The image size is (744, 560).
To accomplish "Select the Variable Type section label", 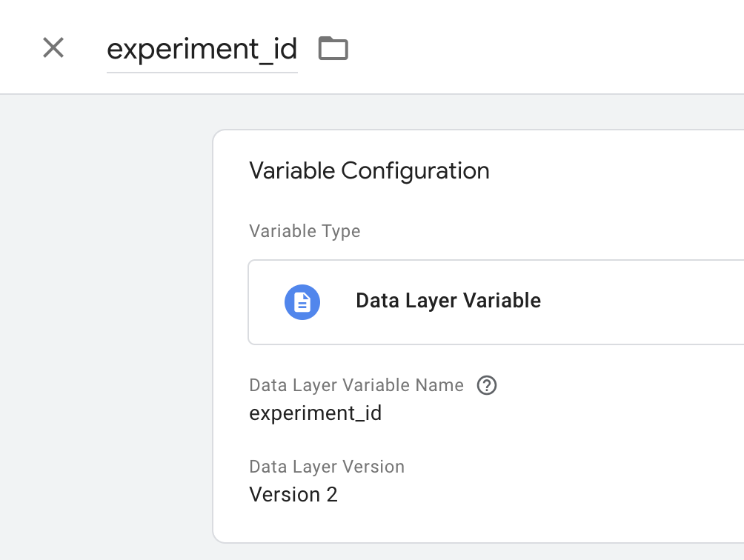I will [304, 231].
